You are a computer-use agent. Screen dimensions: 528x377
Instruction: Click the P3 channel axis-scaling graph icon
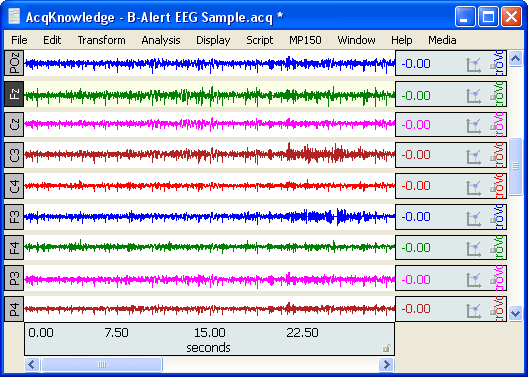(473, 280)
